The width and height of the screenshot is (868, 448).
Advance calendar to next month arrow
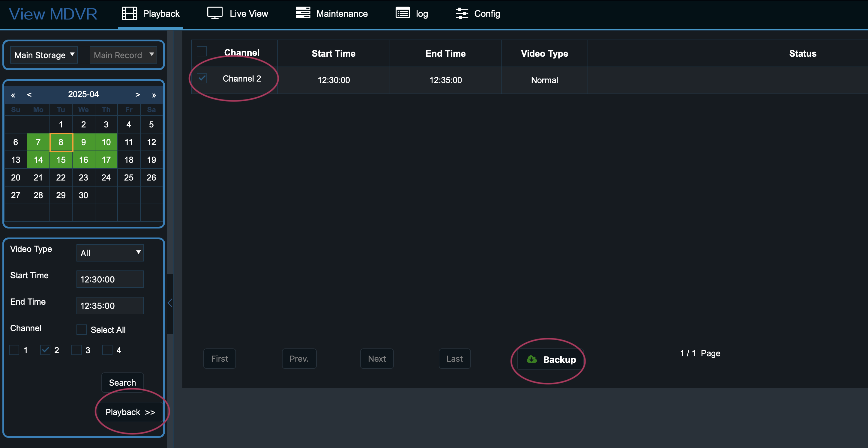137,95
